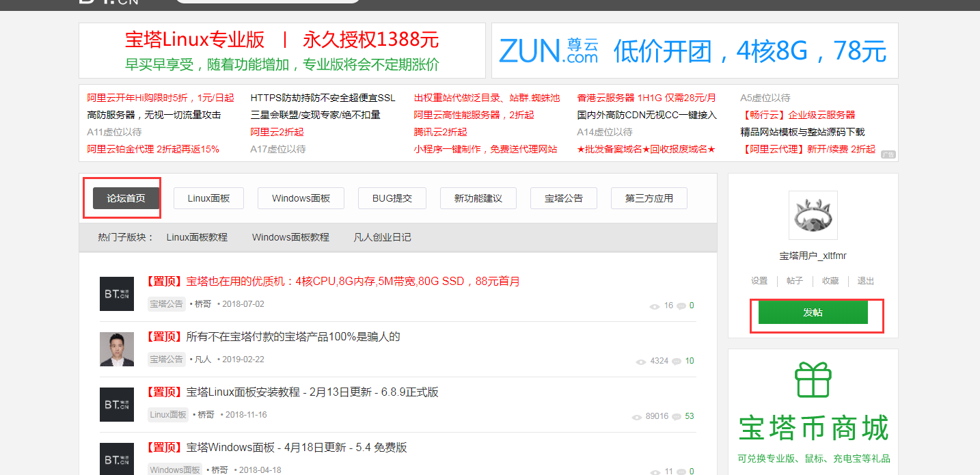Open ad 香港云服务器 1H1G 仅需28元/月
The image size is (980, 475).
point(646,98)
